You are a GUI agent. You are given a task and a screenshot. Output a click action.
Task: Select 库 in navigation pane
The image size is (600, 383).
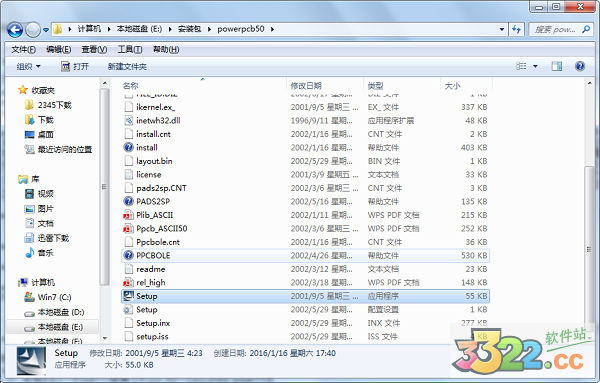pyautogui.click(x=29, y=179)
